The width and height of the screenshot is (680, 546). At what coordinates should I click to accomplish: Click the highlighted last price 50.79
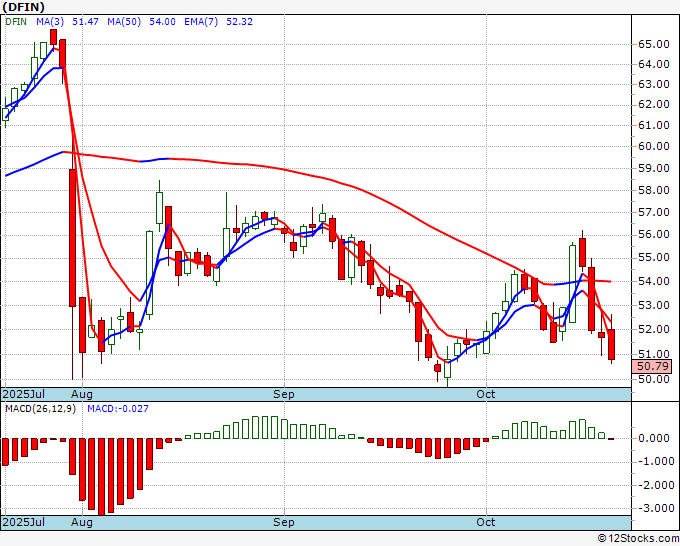(x=653, y=366)
